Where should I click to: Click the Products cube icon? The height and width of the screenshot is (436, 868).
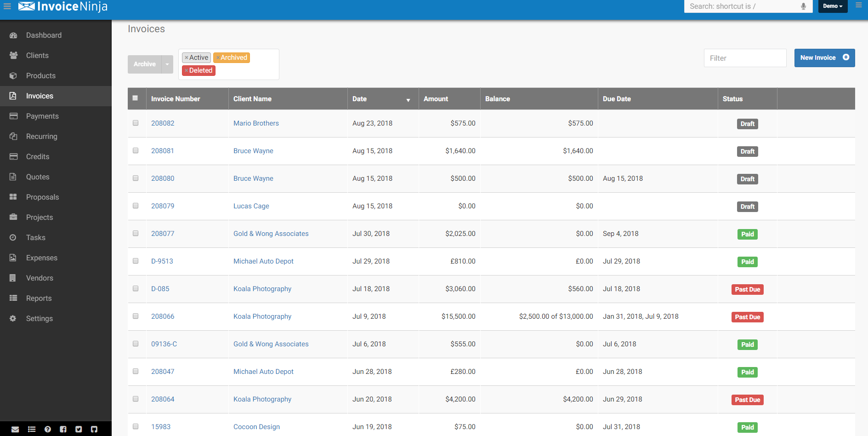tap(13, 76)
